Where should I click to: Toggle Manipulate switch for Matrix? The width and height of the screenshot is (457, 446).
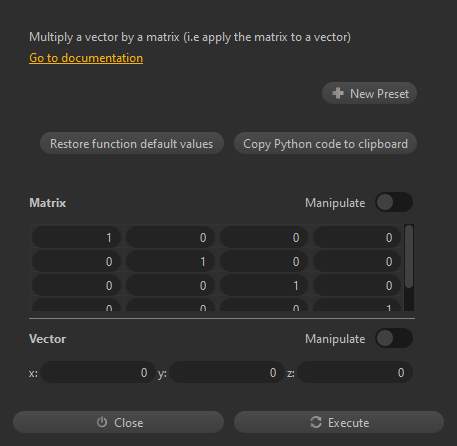pos(394,202)
